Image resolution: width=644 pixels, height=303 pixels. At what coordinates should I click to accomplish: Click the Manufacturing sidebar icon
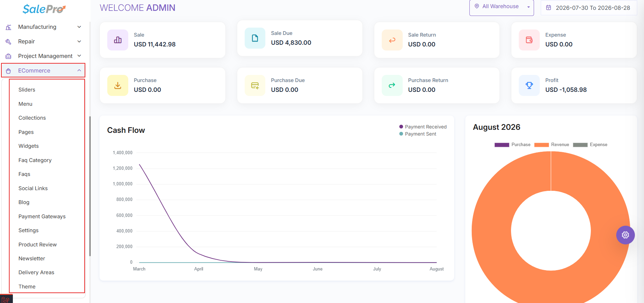coord(8,27)
